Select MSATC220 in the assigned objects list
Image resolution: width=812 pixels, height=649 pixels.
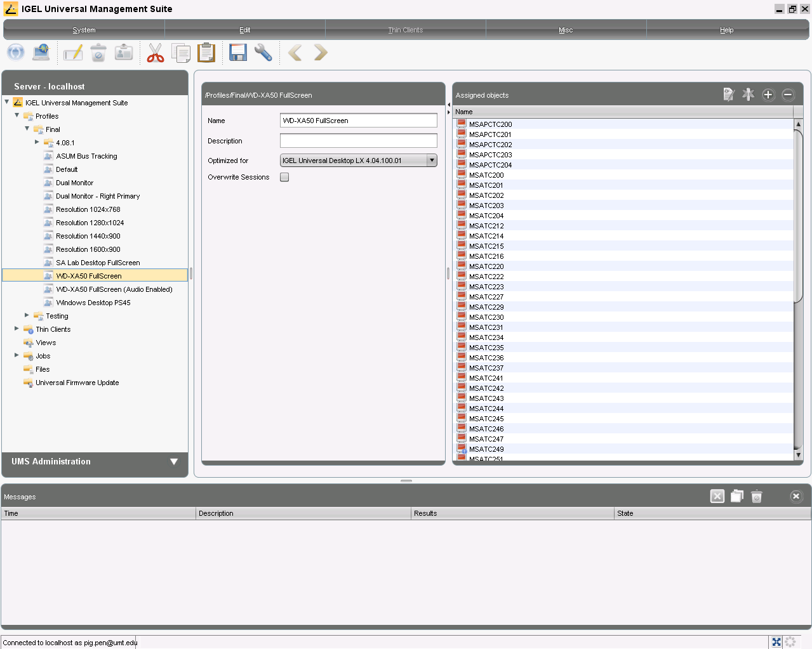tap(623, 266)
